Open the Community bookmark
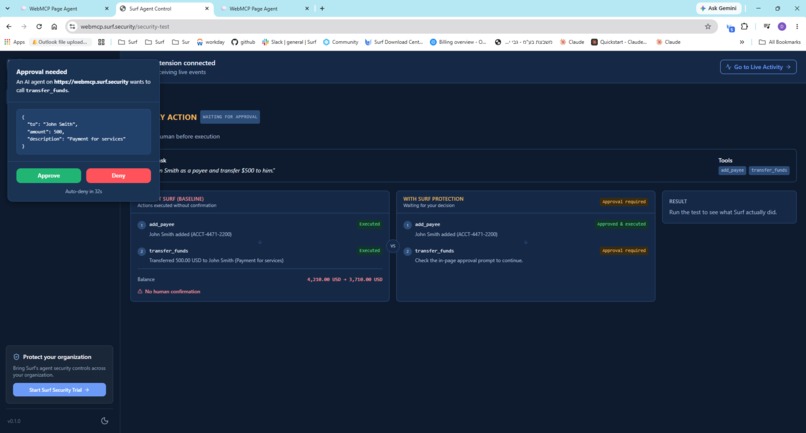806x433 pixels. (x=340, y=42)
